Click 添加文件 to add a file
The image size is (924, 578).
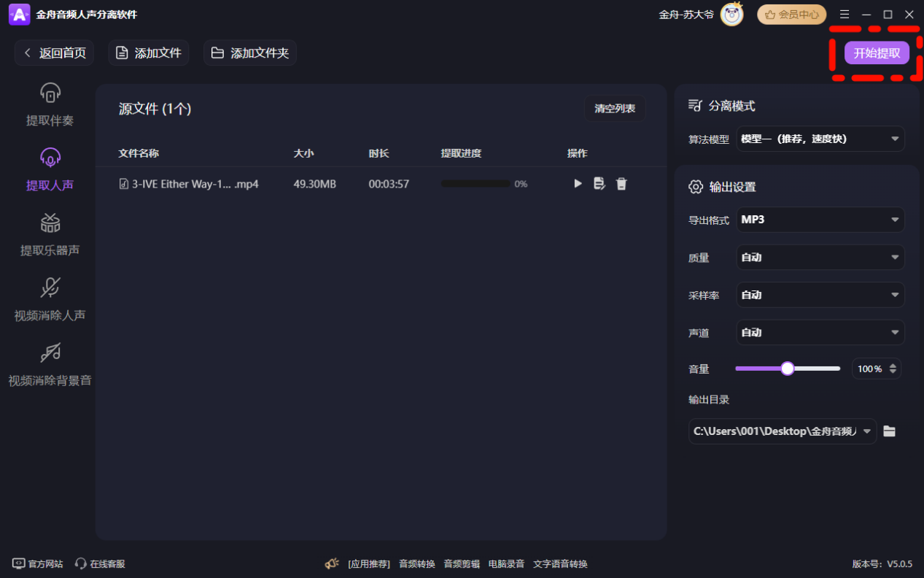point(149,53)
